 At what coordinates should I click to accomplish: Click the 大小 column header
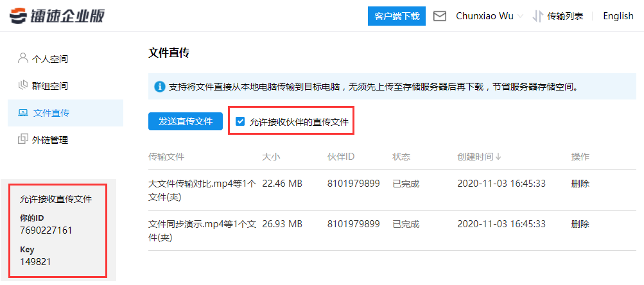click(271, 157)
